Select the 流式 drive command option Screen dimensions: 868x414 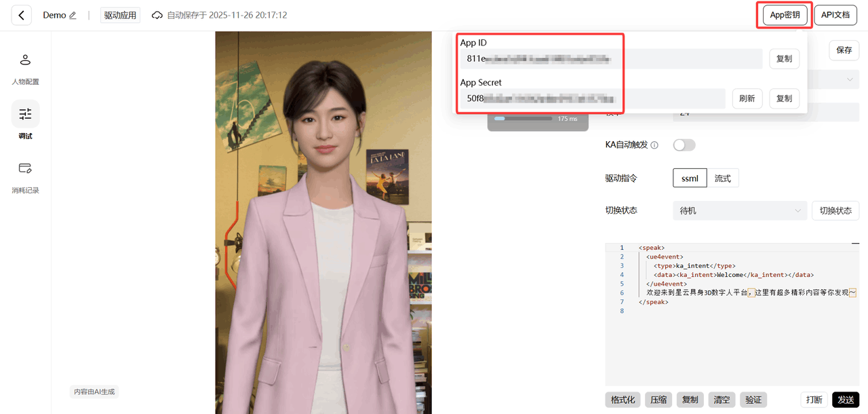click(x=723, y=178)
